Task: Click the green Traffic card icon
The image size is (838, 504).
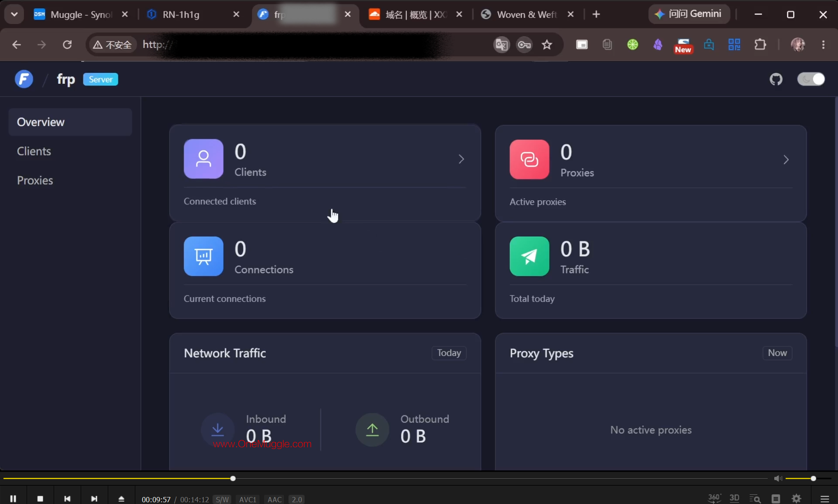Action: pos(529,256)
